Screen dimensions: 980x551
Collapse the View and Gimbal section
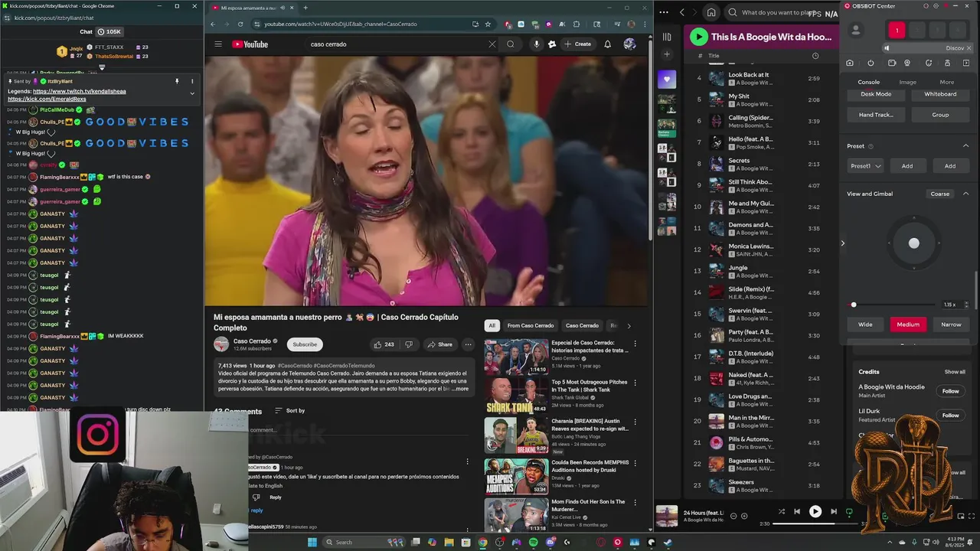coord(965,194)
